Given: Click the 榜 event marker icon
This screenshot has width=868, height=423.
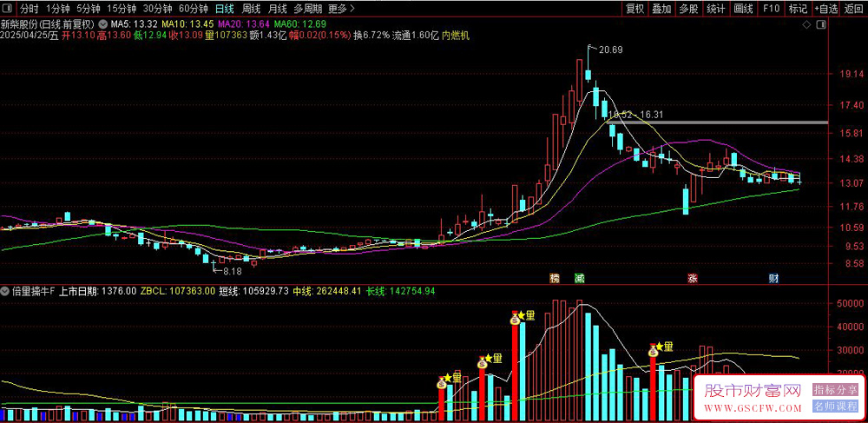Looking at the screenshot, I should [554, 278].
